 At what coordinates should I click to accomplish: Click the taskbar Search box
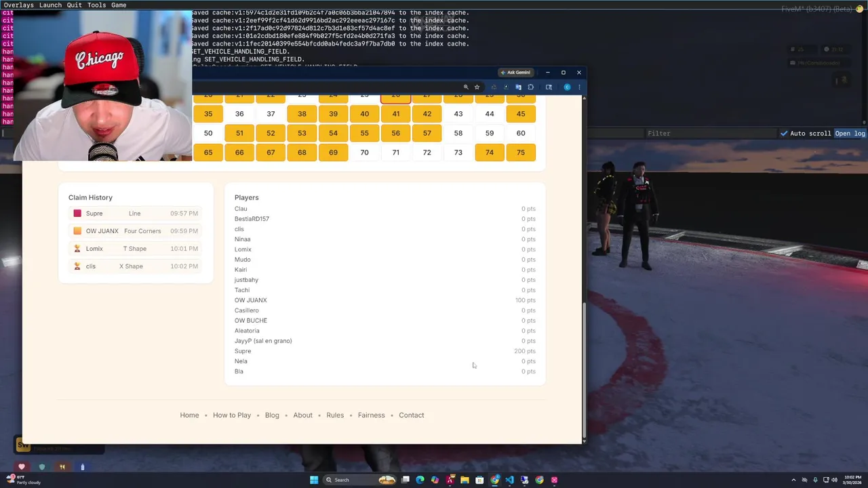pos(359,480)
